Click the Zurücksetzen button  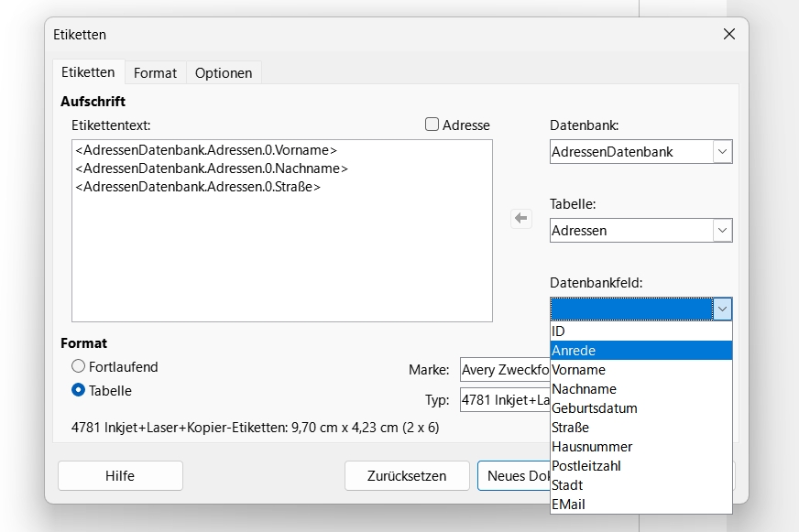[x=407, y=475]
